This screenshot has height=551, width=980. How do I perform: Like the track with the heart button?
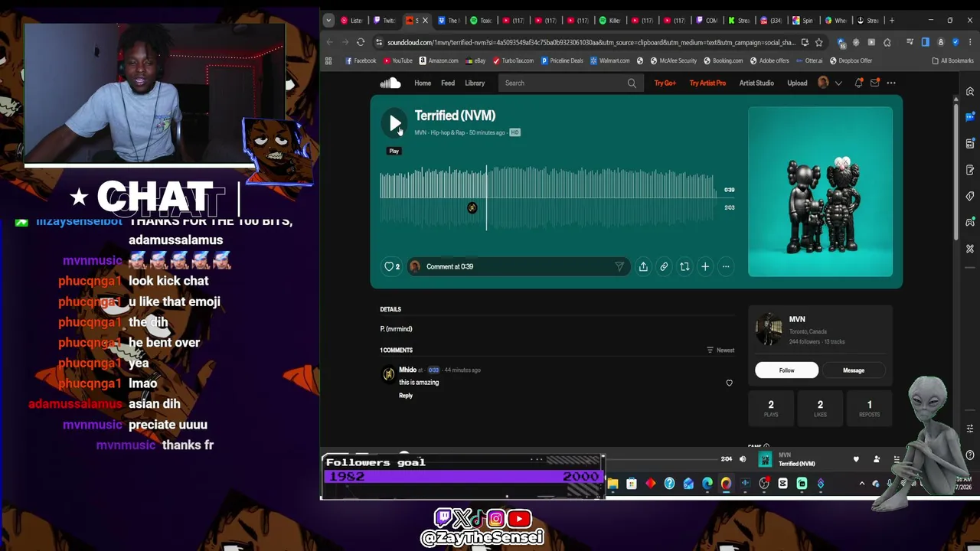coord(391,266)
